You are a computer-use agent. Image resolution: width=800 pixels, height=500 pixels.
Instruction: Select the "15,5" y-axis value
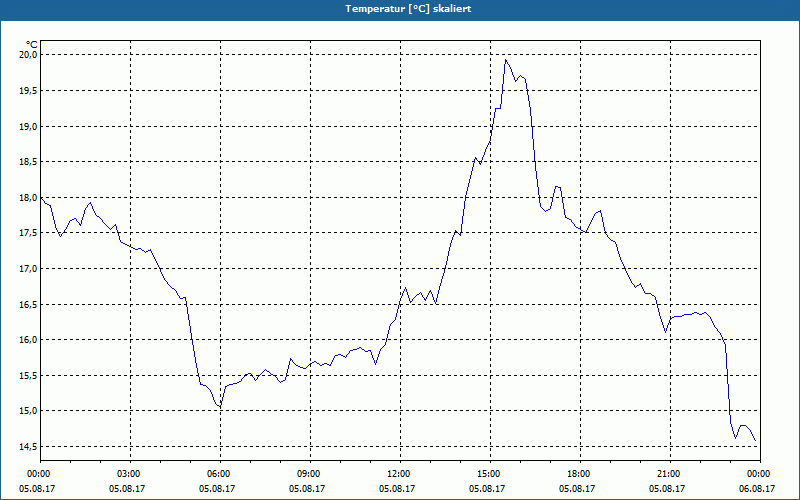tap(29, 375)
